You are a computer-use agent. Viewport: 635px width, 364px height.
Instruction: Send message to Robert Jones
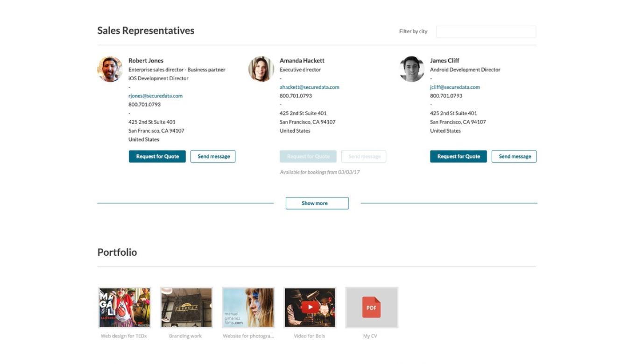pyautogui.click(x=213, y=156)
